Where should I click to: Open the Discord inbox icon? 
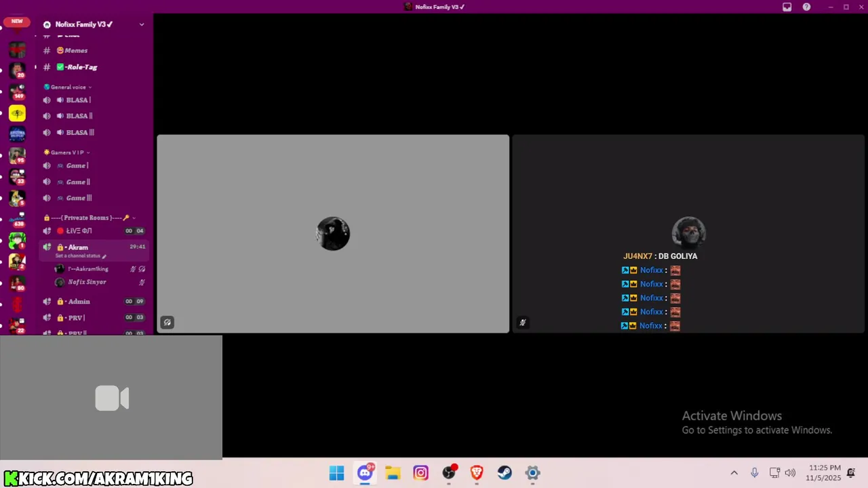[787, 7]
